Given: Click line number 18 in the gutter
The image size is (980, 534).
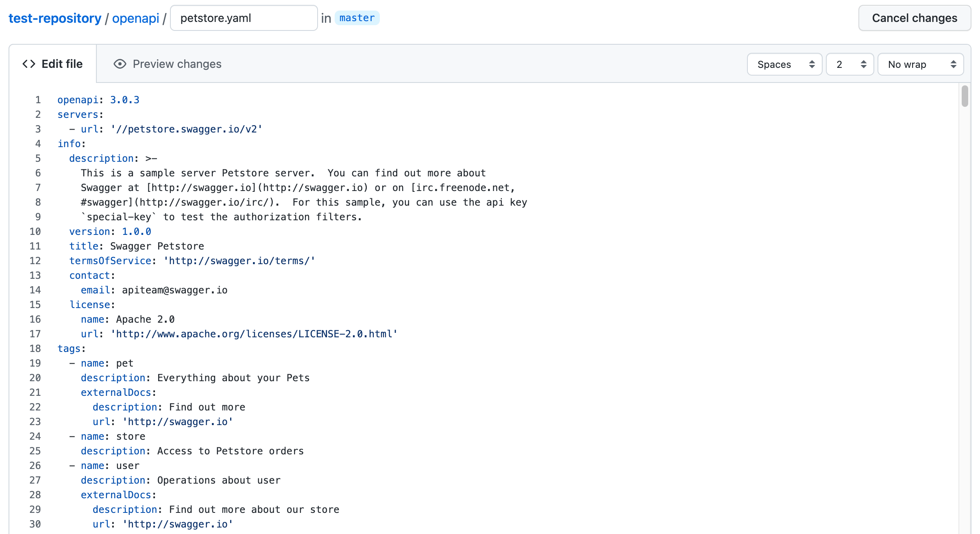Looking at the screenshot, I should tap(35, 349).
